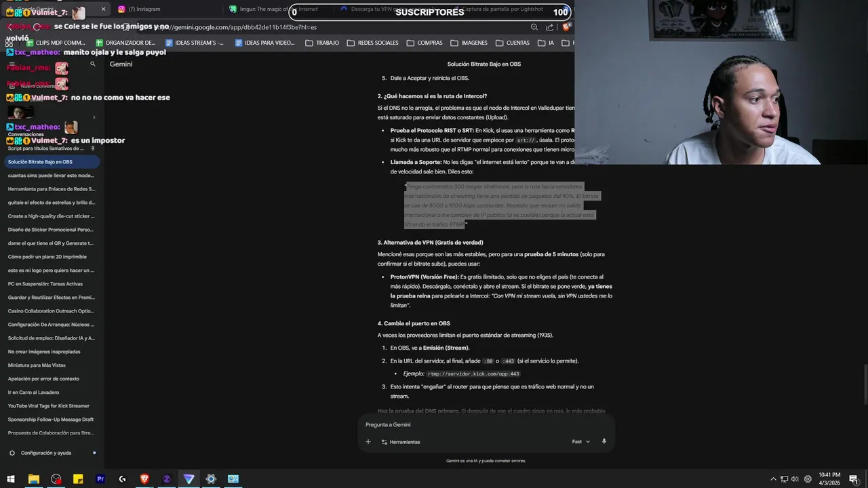This screenshot has width=868, height=488.
Task: Open the Proton VPN taskbar icon
Action: (189, 479)
